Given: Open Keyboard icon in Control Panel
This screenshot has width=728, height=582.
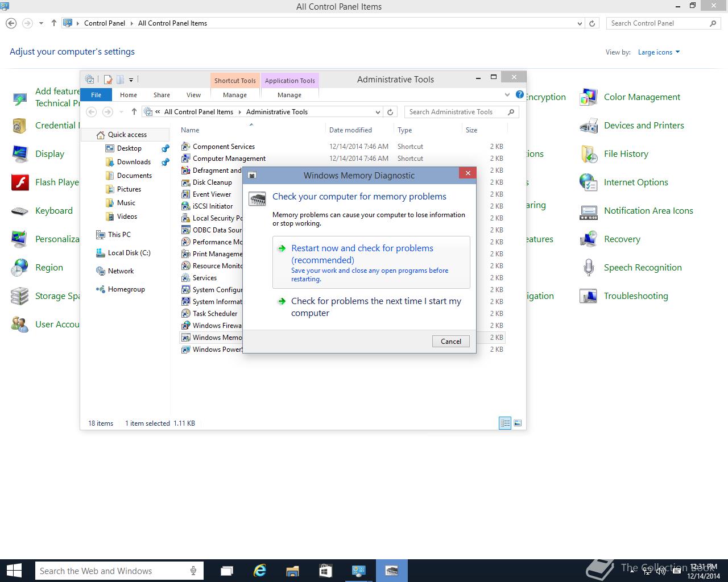Looking at the screenshot, I should [x=20, y=211].
